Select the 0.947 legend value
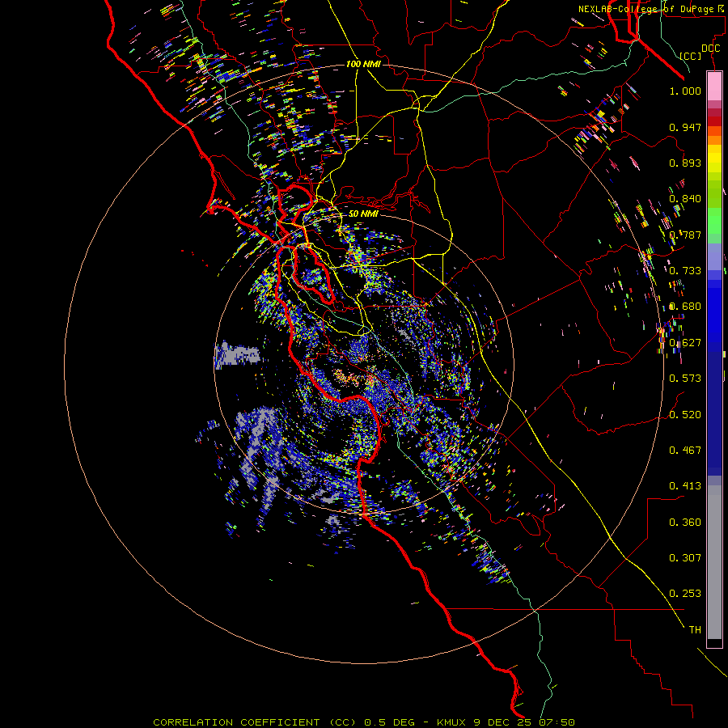Image resolution: width=728 pixels, height=728 pixels. (x=685, y=127)
